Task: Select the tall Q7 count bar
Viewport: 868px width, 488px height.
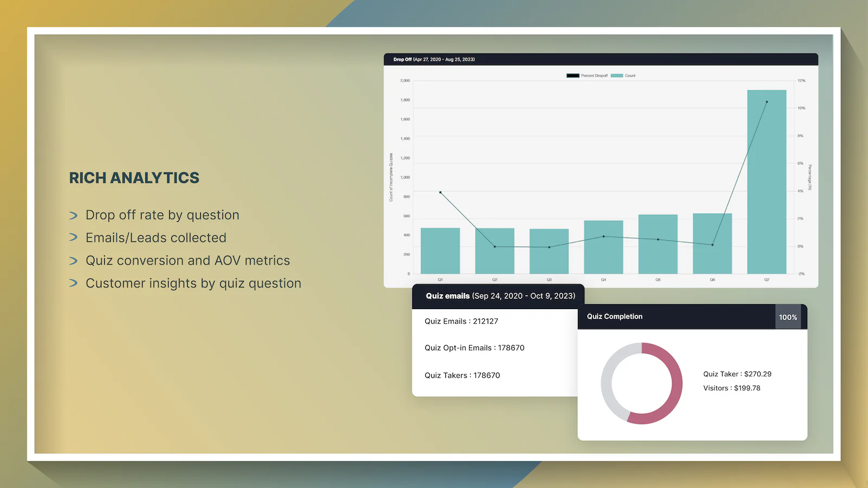Action: [x=767, y=182]
